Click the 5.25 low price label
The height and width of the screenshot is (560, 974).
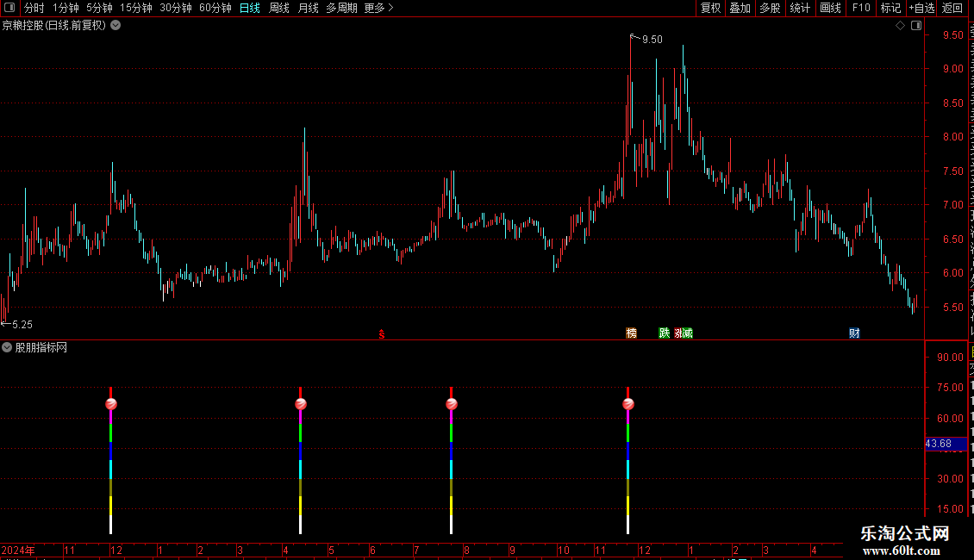coord(22,325)
